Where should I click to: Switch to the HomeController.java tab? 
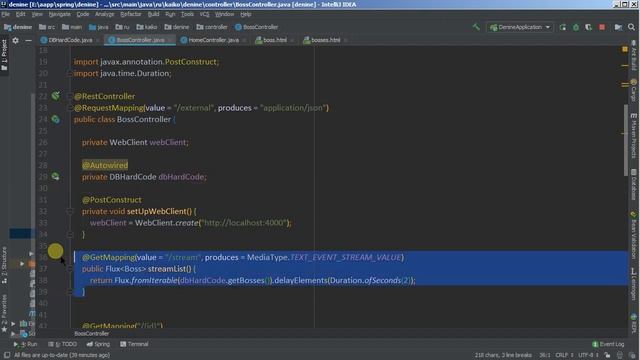213,40
